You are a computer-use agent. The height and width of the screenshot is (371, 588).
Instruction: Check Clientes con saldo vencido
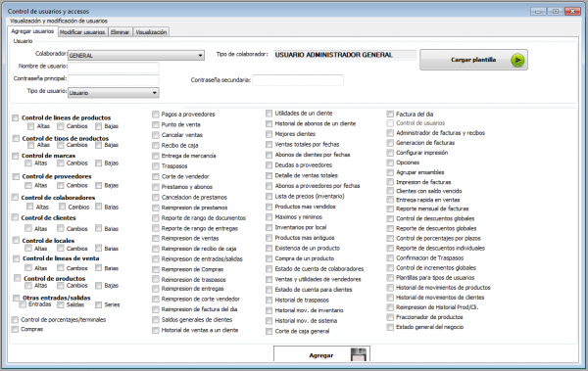click(390, 191)
